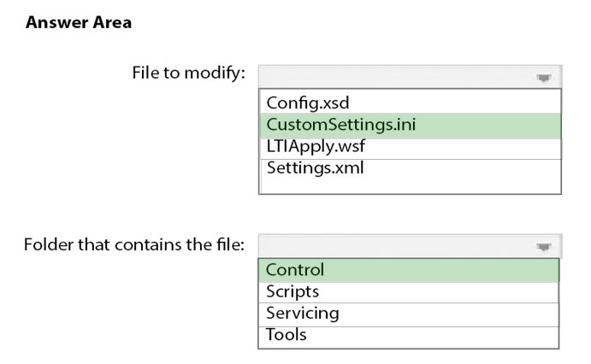
Task: Select Config.xsd from the file list
Action: pyautogui.click(x=410, y=102)
